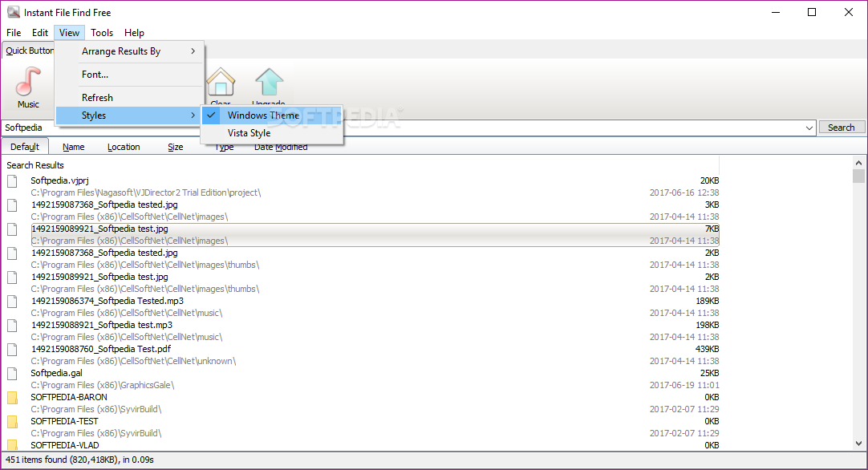The height and width of the screenshot is (470, 868).
Task: Open the Help menu
Action: (134, 33)
